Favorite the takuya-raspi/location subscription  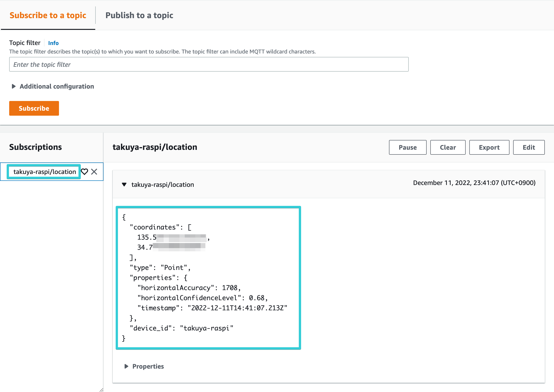(85, 172)
